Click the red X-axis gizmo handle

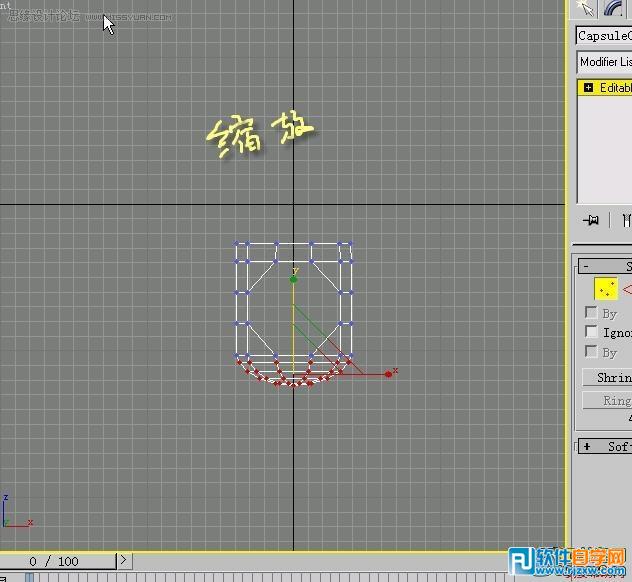388,374
